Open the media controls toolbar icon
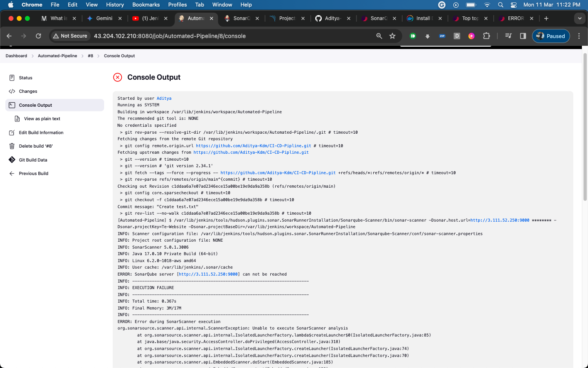Image resolution: width=588 pixels, height=368 pixels. (x=508, y=36)
